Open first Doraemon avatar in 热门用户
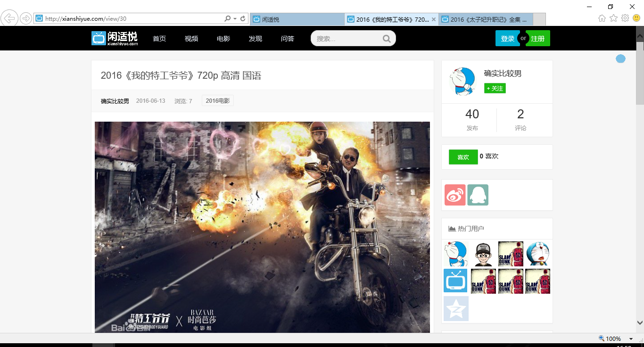 (455, 254)
